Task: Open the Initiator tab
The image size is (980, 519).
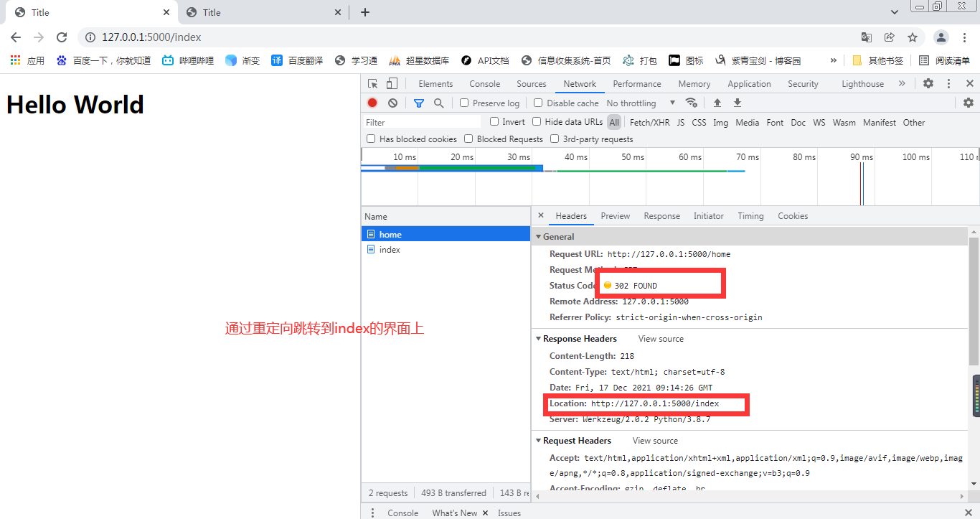Action: (x=709, y=215)
